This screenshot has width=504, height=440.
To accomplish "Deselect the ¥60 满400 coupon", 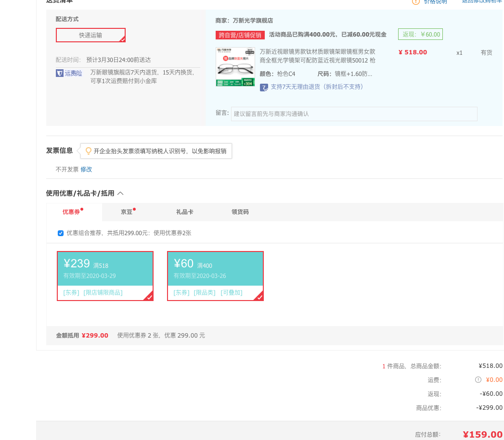I will [215, 276].
